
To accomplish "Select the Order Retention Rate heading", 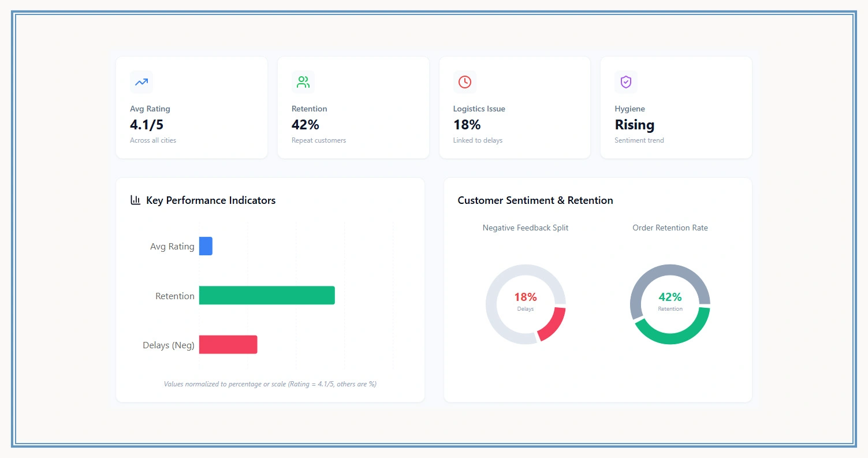I will [x=670, y=228].
